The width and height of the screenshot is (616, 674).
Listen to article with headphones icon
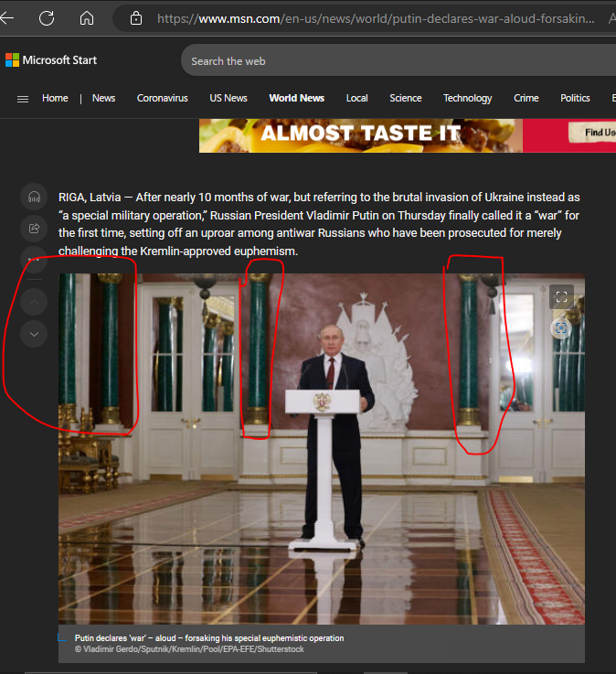34,197
